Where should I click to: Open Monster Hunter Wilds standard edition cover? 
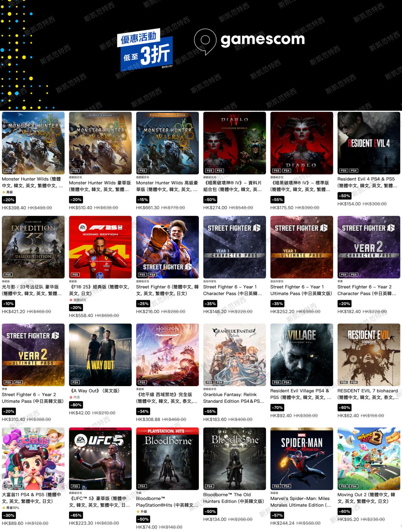tap(33, 143)
